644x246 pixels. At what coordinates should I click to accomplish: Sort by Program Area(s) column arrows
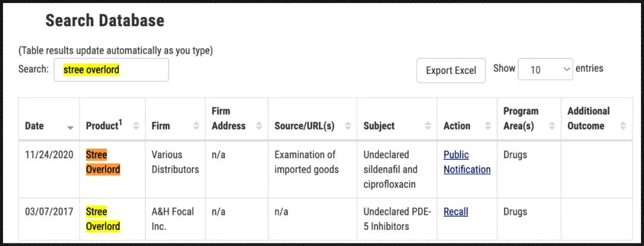click(552, 126)
